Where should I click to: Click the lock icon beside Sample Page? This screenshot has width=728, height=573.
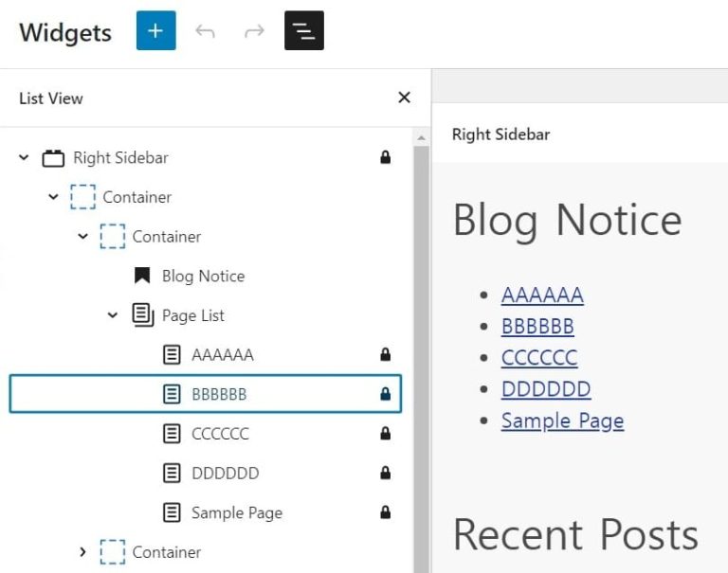click(385, 512)
